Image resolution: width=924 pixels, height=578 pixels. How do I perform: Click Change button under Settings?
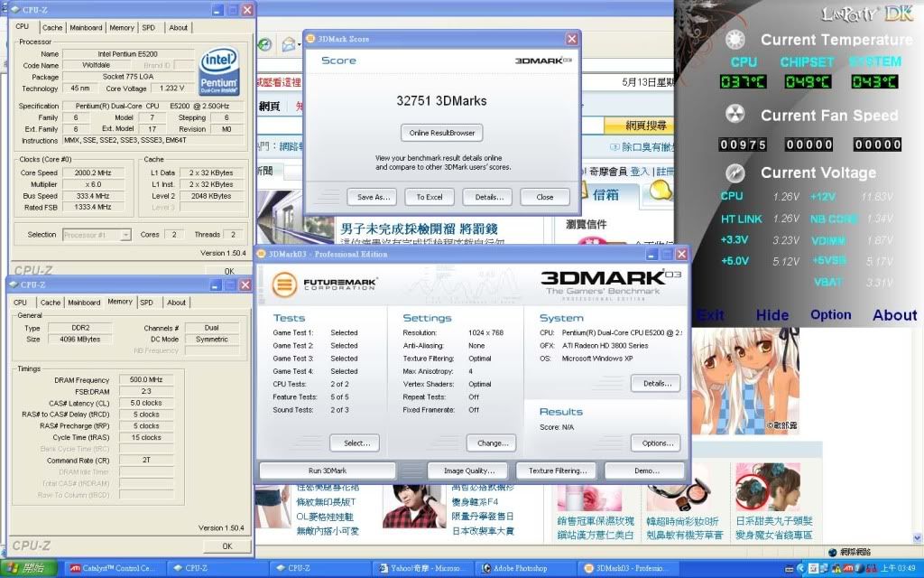tap(492, 443)
